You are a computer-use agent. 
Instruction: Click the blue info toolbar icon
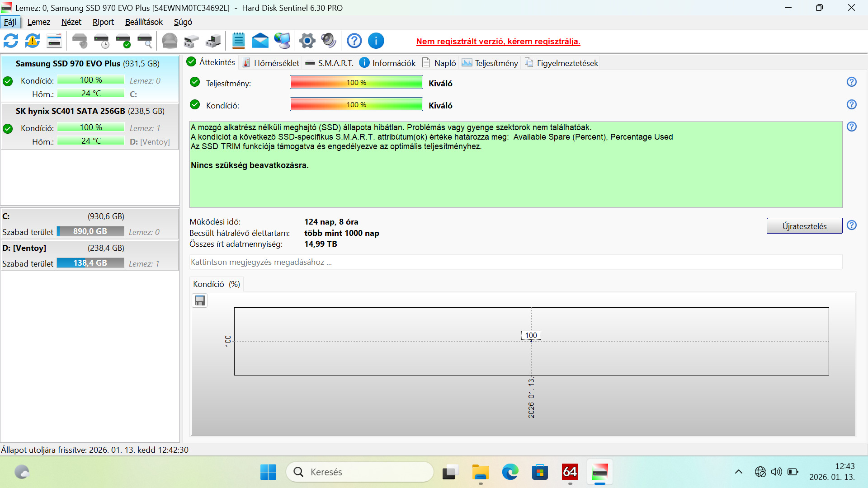point(376,41)
